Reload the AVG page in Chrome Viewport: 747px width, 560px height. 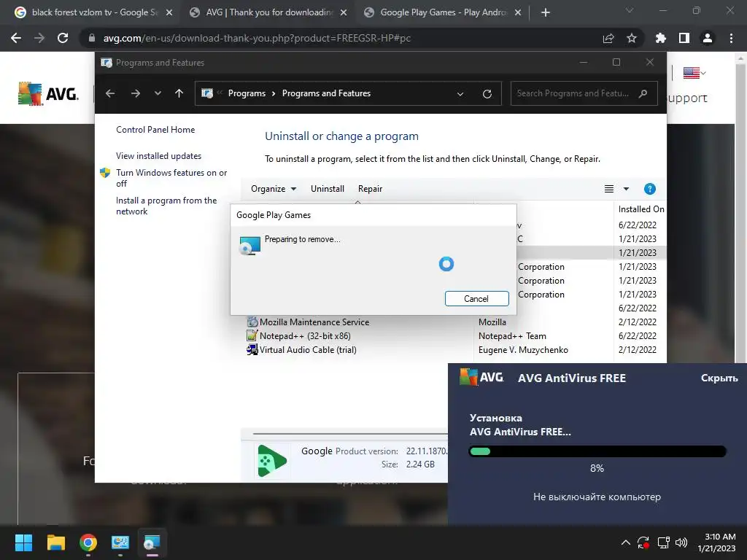pos(63,38)
